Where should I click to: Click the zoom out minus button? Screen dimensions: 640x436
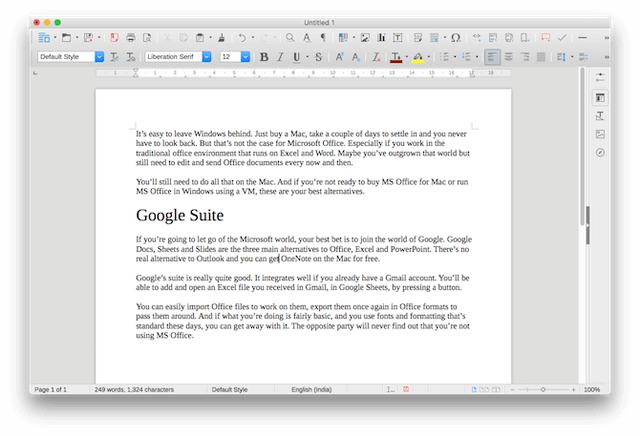(x=513, y=389)
